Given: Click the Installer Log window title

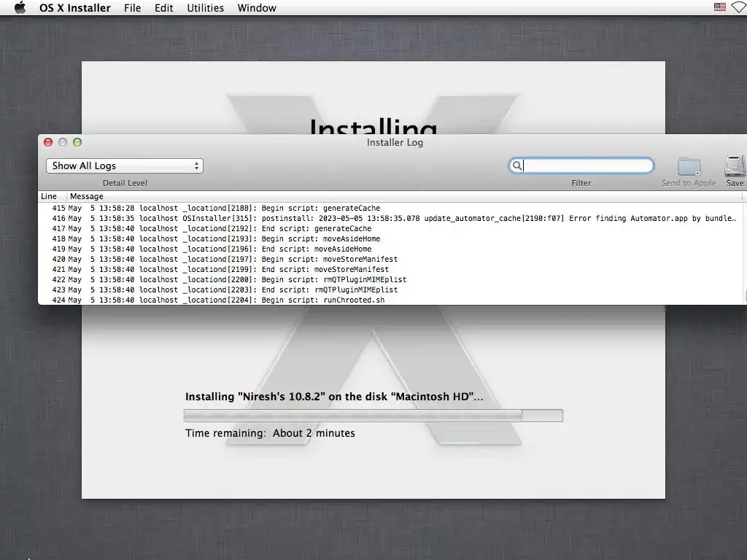Looking at the screenshot, I should click(x=395, y=142).
